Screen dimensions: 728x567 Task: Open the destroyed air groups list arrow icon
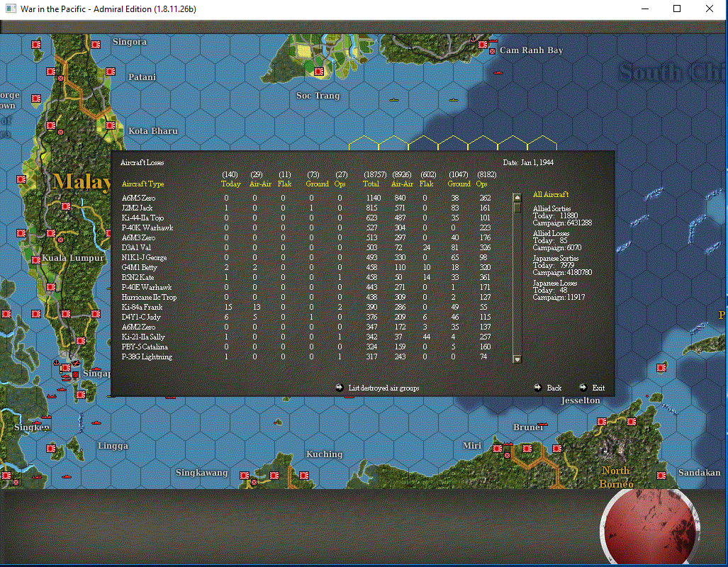click(x=340, y=387)
